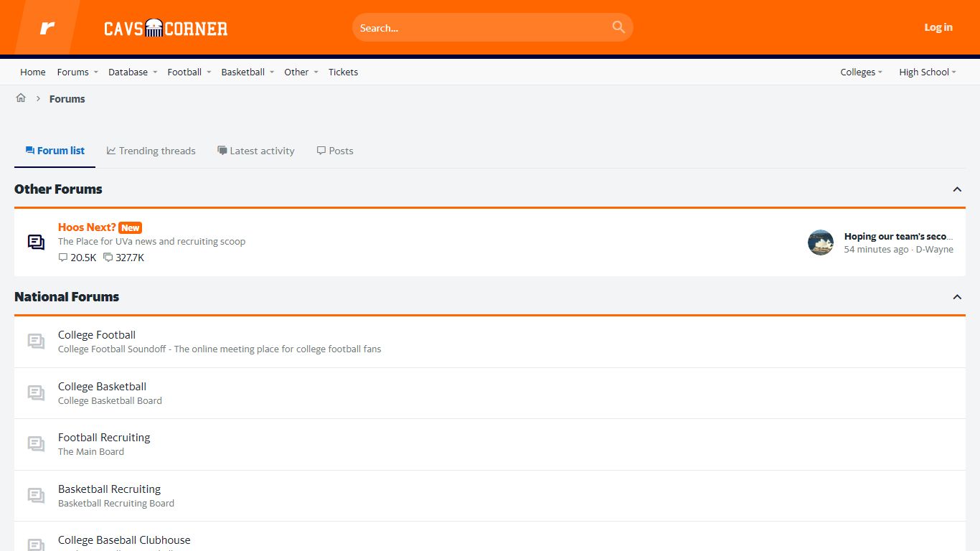The height and width of the screenshot is (551, 980).
Task: Click the Log in button
Action: tap(938, 27)
